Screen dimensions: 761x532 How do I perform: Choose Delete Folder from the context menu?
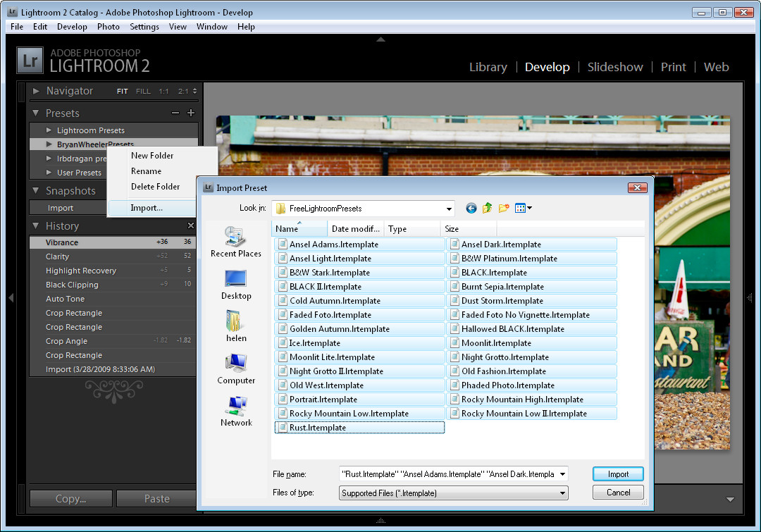[155, 187]
